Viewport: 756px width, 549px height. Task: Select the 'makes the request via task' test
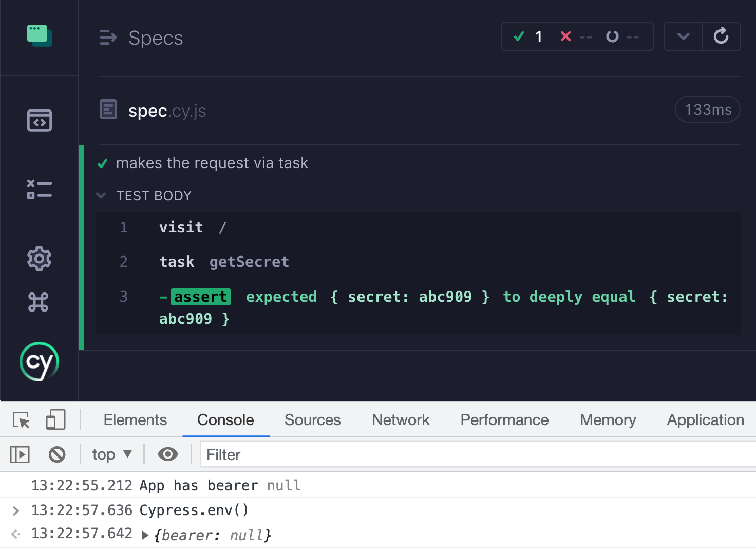pyautogui.click(x=212, y=163)
